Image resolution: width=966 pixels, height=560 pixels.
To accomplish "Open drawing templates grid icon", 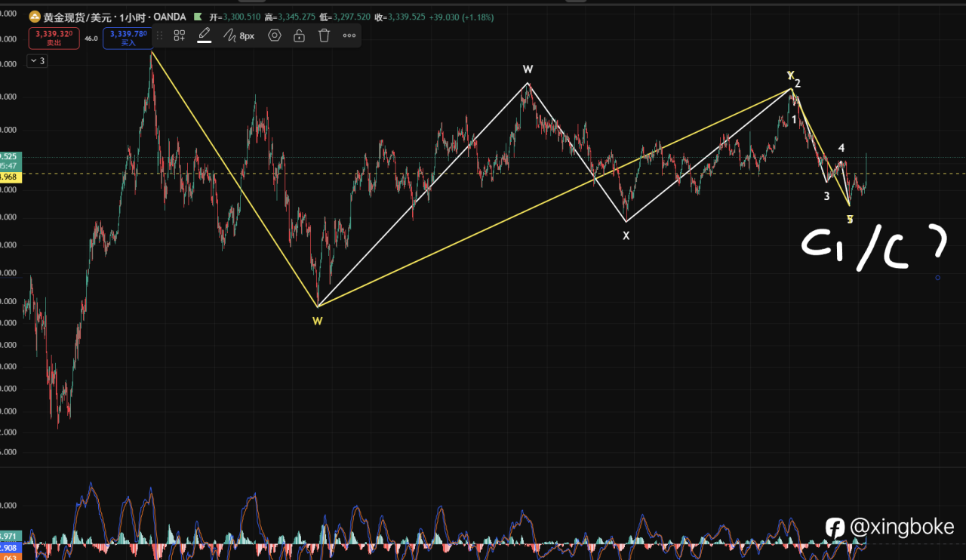I will 180,35.
